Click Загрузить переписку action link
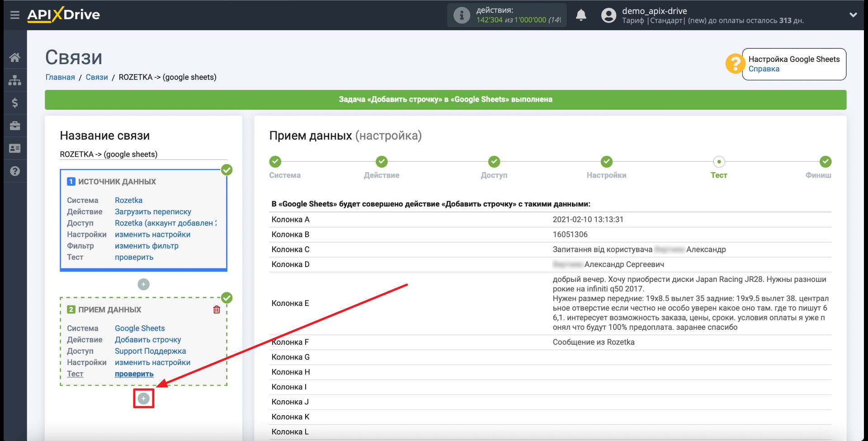The image size is (868, 441). point(153,211)
